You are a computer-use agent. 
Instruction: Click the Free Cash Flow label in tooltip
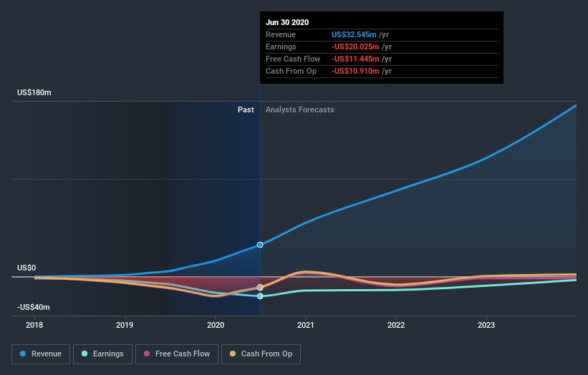[293, 59]
